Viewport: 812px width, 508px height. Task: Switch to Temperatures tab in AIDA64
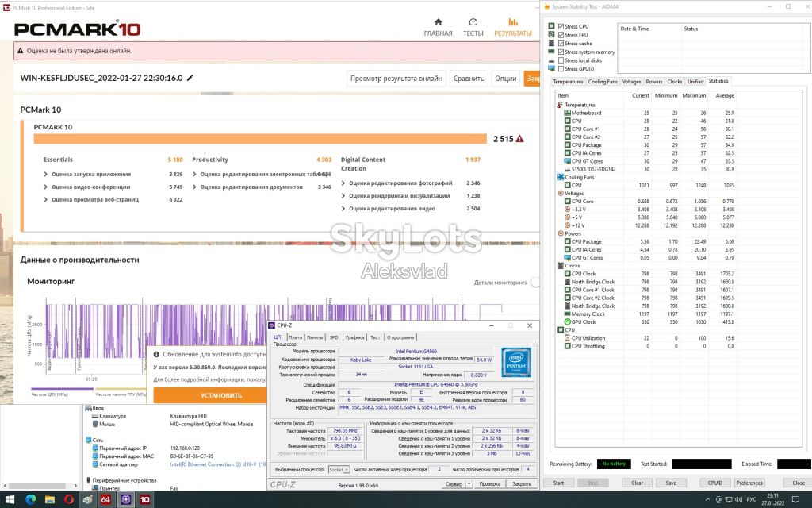[x=568, y=82]
